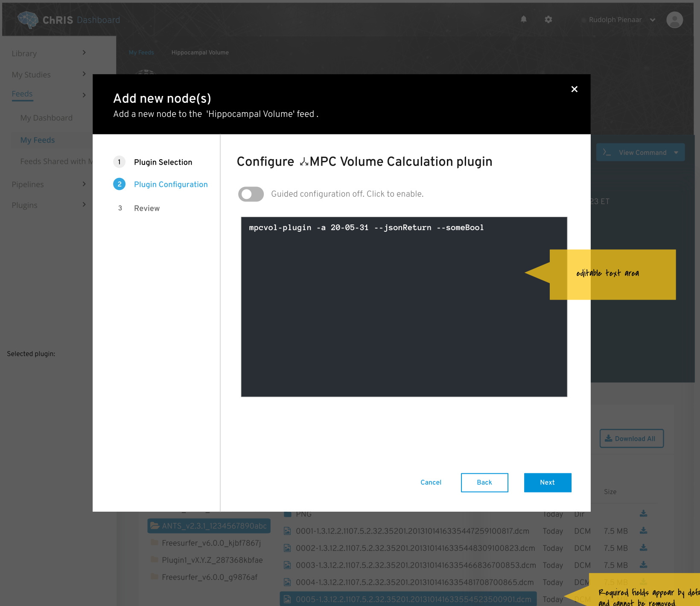This screenshot has width=700, height=606.
Task: Click the Freesurfer kjbf7867j folder icon
Action: [155, 542]
